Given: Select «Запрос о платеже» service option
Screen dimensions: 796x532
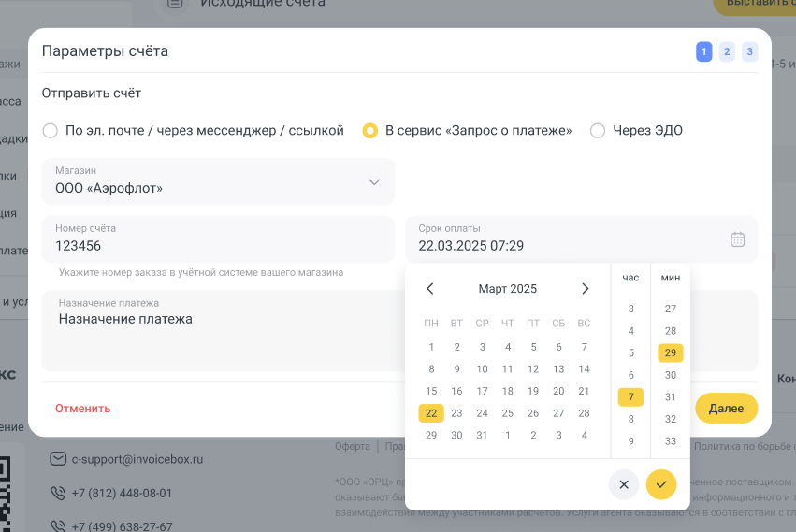Looking at the screenshot, I should click(x=370, y=131).
